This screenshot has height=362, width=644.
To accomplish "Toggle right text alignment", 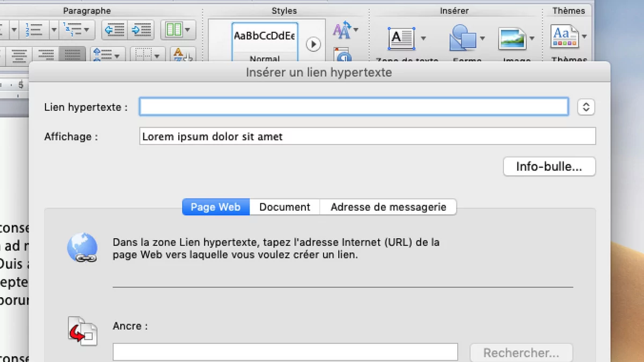I will point(46,54).
